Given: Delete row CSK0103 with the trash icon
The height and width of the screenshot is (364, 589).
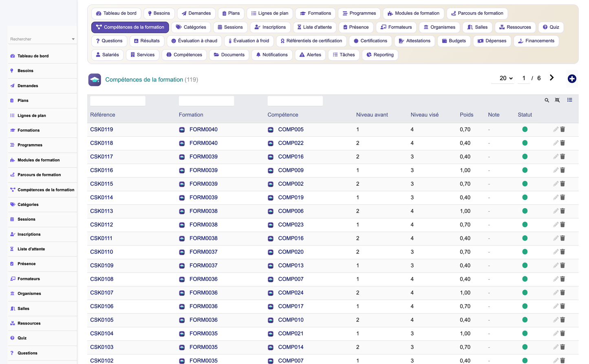Looking at the screenshot, I should click(x=563, y=347).
